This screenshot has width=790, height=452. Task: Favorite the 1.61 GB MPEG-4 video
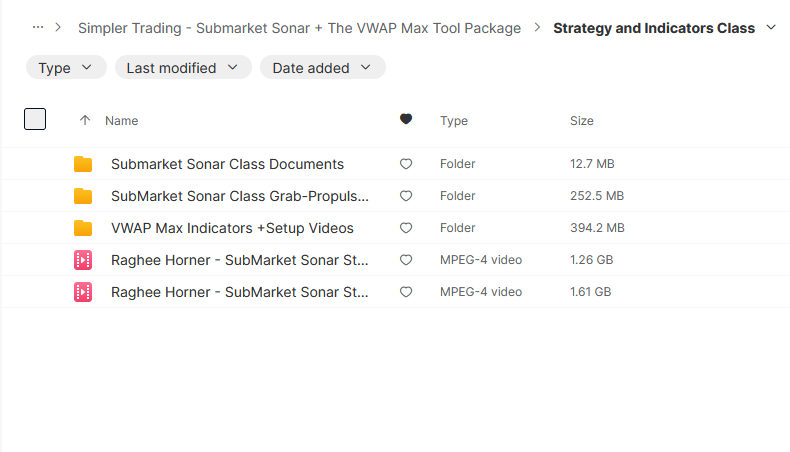pyautogui.click(x=406, y=292)
